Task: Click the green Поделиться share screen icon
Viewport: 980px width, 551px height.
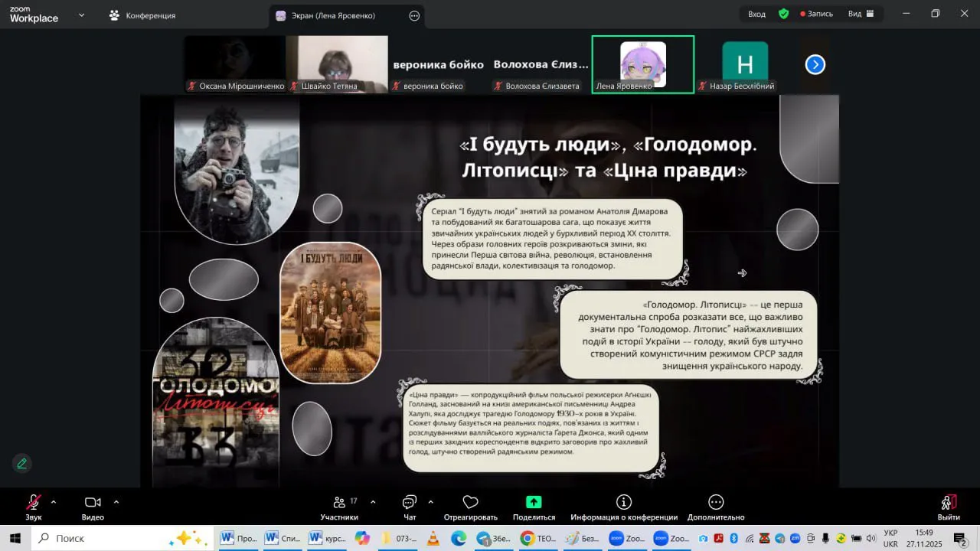Action: (534, 503)
